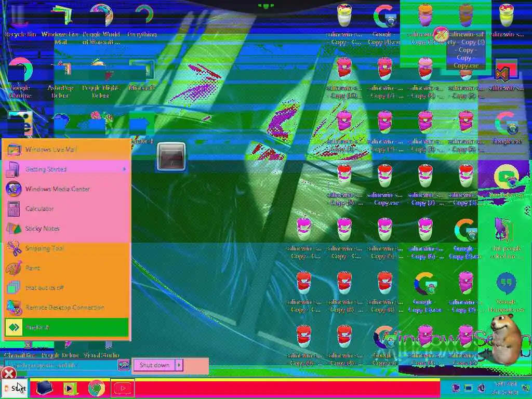Open the YouTube.exe desktop icon
The width and height of the screenshot is (532, 399).
click(506, 181)
